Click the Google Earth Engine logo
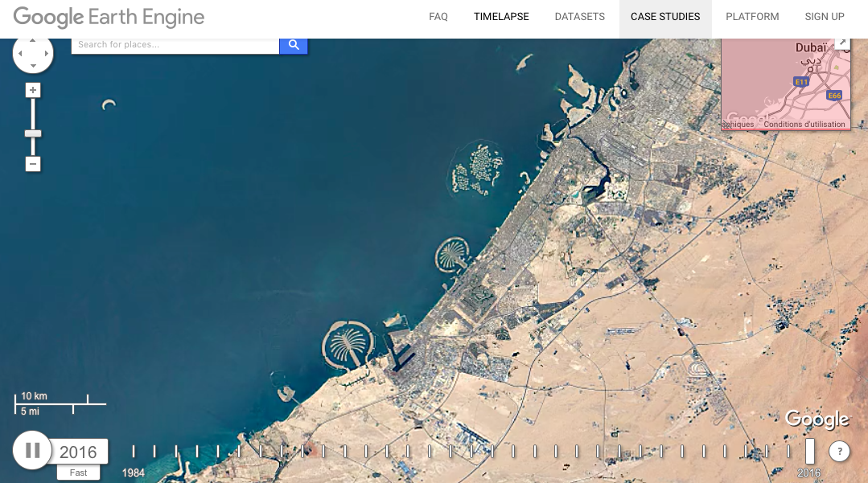This screenshot has width=868, height=483. pyautogui.click(x=109, y=17)
